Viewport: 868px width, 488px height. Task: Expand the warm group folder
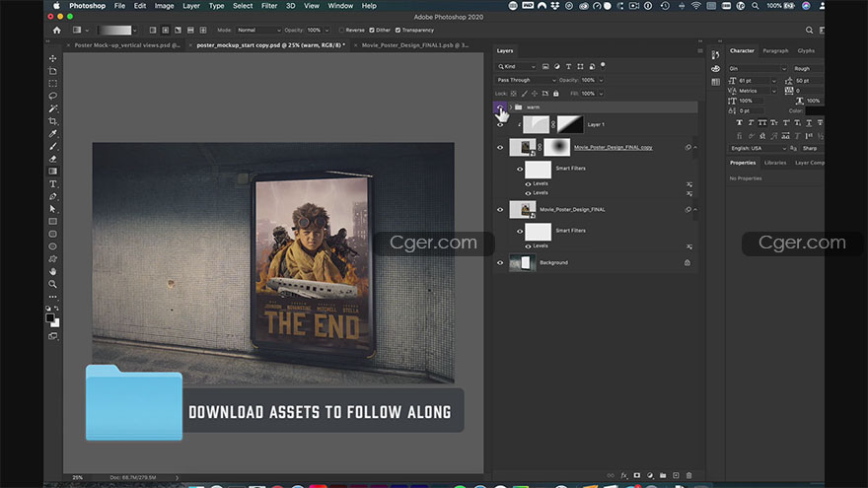click(x=510, y=107)
